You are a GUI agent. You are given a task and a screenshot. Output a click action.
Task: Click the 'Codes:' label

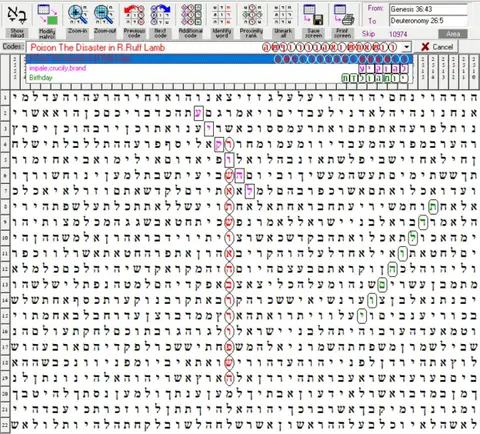(13, 47)
